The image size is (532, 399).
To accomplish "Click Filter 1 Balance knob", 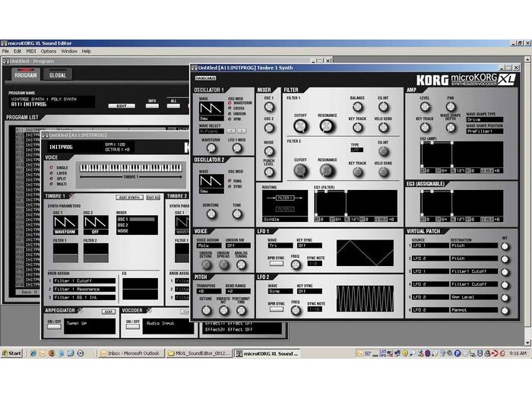I will point(357,107).
